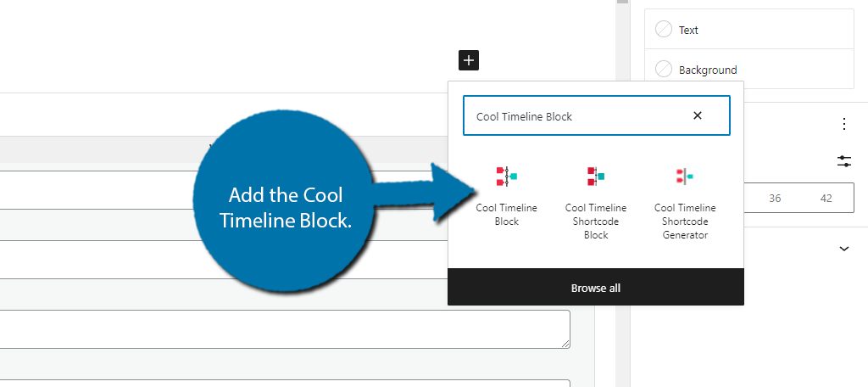The image size is (868, 387).
Task: Insert the Cool Timeline Block
Action: tap(507, 195)
